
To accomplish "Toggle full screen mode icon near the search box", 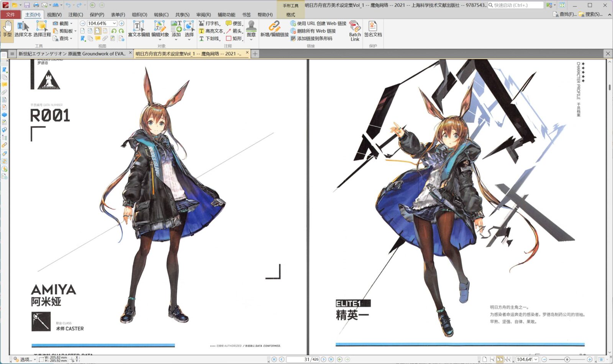I will [x=562, y=5].
